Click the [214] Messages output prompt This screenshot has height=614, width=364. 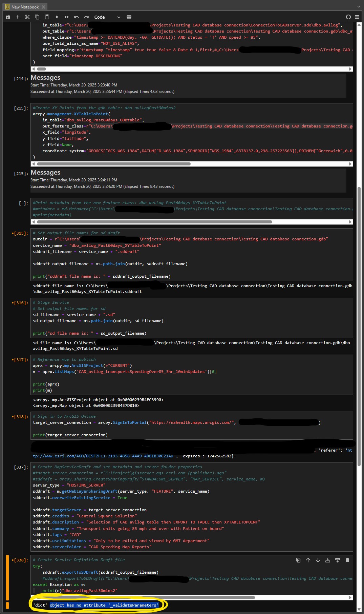pos(21,79)
